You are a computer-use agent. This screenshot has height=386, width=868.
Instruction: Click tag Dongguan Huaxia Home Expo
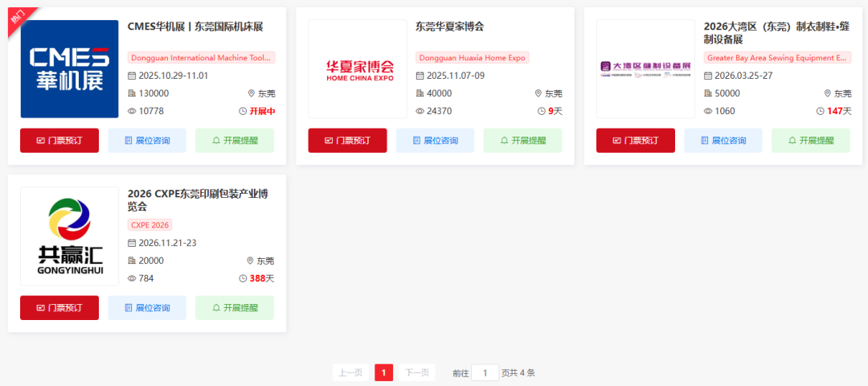[473, 58]
